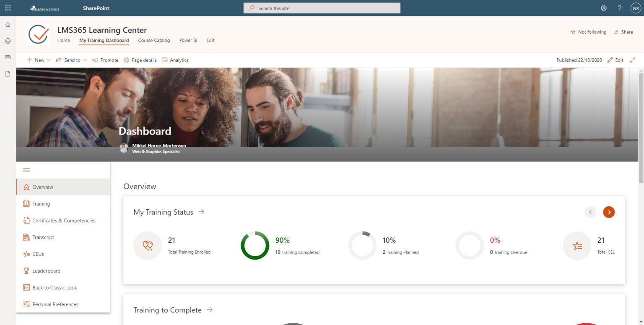Click the Published 22/10/2020 text
Viewport: 644px width, 325px height.
coord(579,60)
